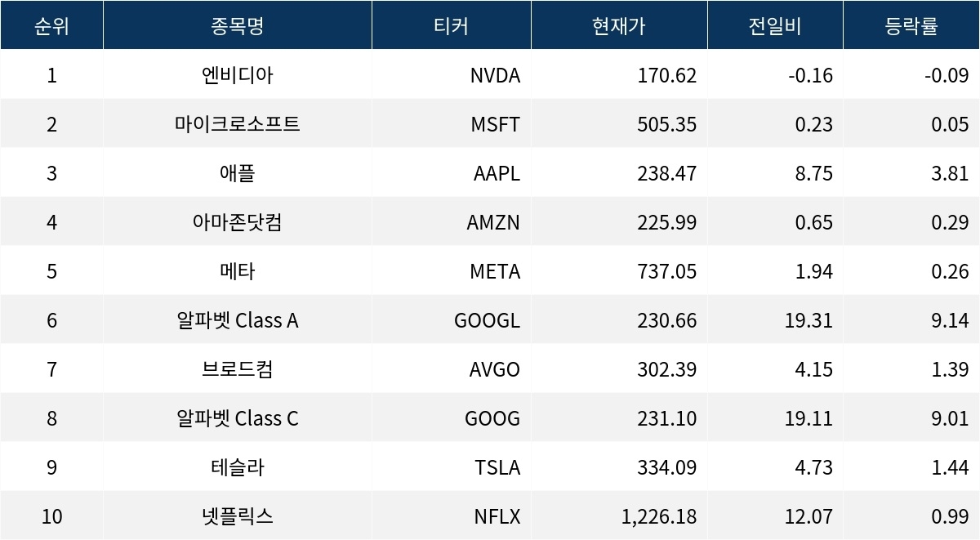This screenshot has height=540, width=980.
Task: Click the 현재가 column header
Action: coord(618,25)
